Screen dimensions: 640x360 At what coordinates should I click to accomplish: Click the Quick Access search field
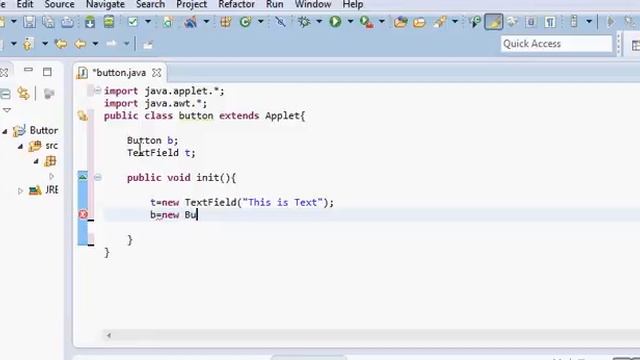[x=556, y=44]
